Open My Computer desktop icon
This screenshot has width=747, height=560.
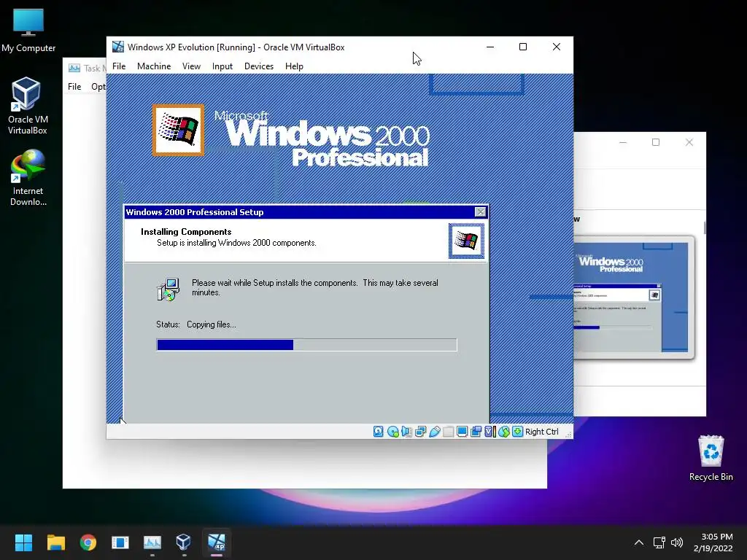(x=28, y=30)
